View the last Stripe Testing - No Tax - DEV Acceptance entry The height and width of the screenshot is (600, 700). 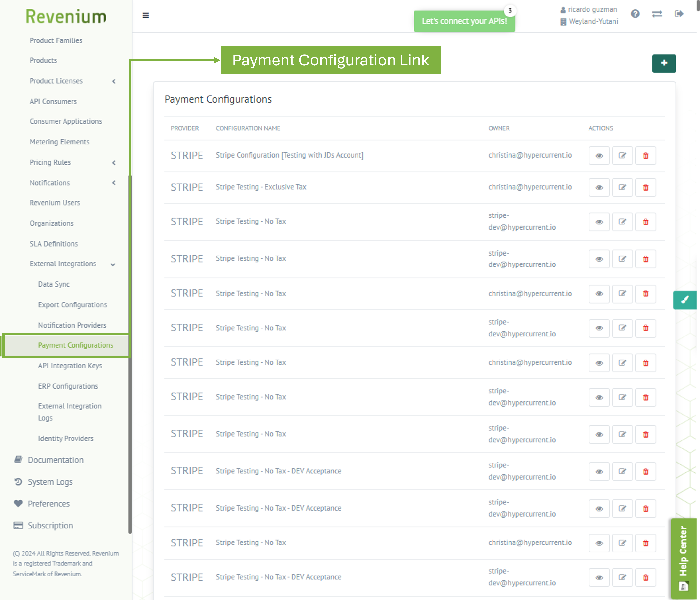pos(599,577)
